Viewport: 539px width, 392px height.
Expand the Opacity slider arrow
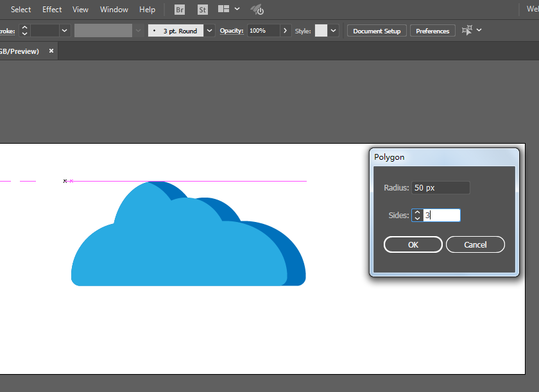pos(286,31)
